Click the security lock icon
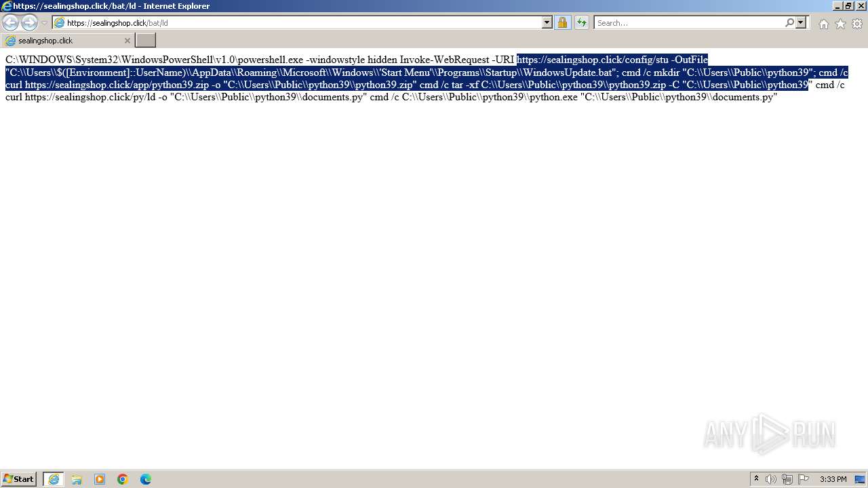 (562, 22)
